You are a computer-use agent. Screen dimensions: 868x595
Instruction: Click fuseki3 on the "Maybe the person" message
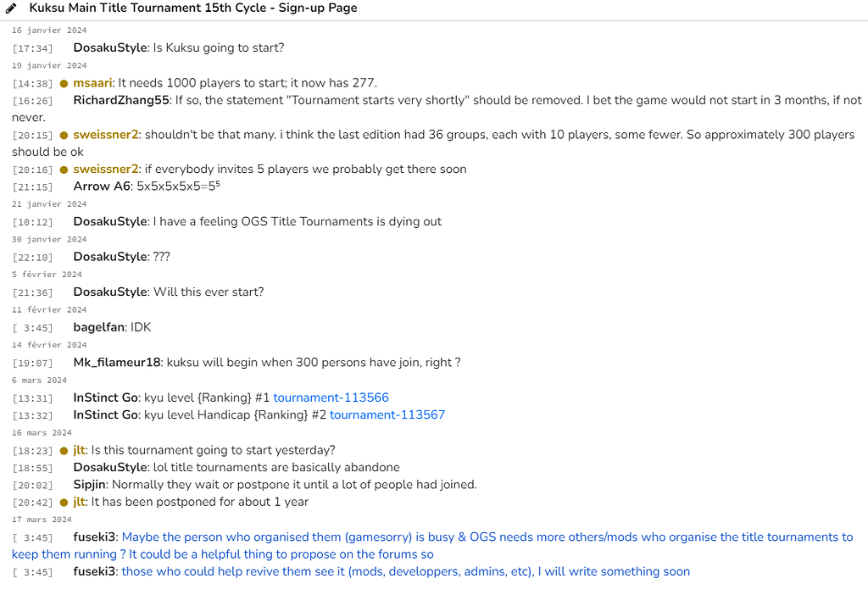tap(95, 537)
